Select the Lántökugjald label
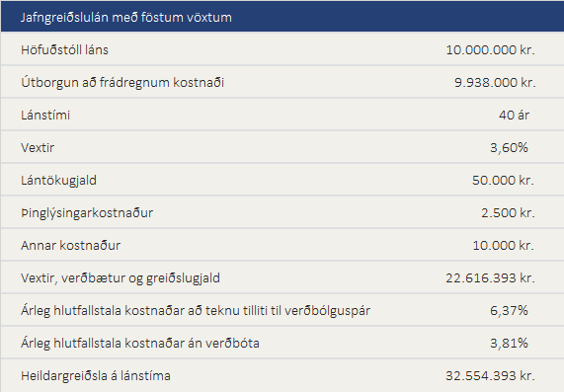 pos(58,180)
